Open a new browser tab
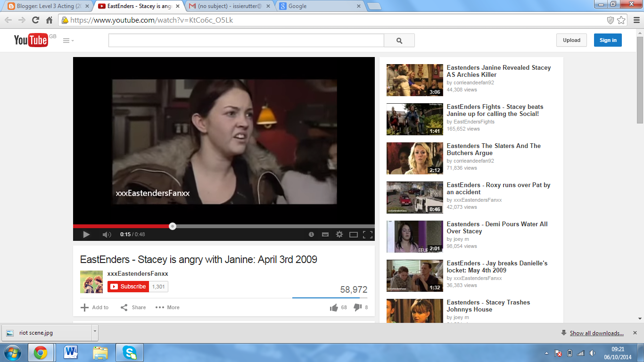 (x=374, y=6)
